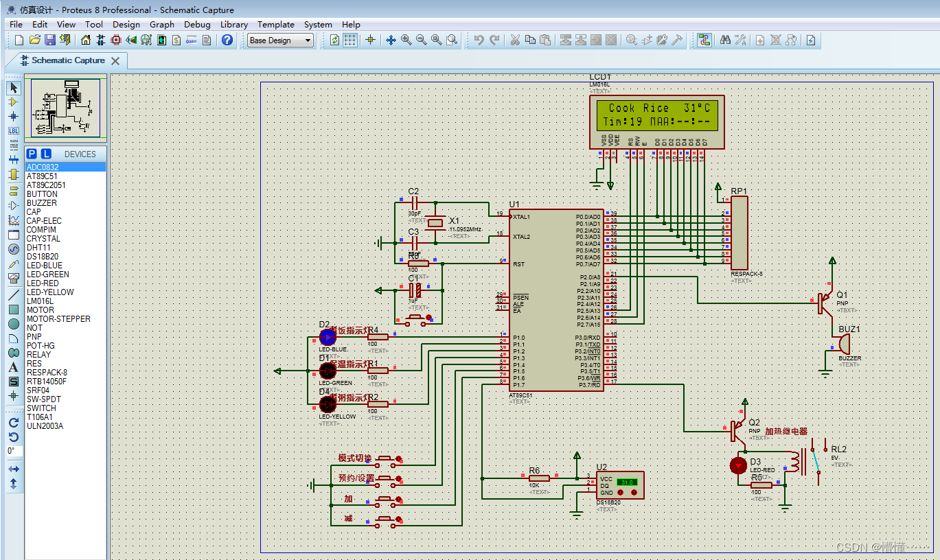Click the Search and Tag binoculars icon

(725, 40)
